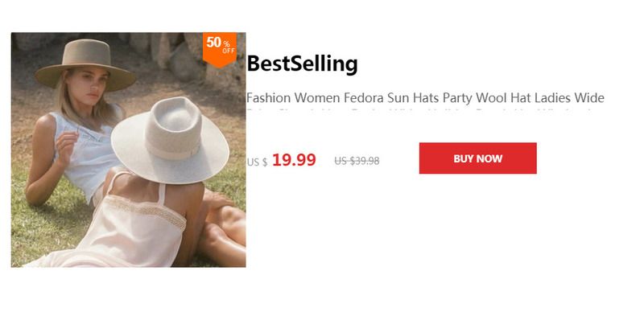Click the tan wide-brim hat in photo
The image size is (644, 320).
pyautogui.click(x=85, y=64)
